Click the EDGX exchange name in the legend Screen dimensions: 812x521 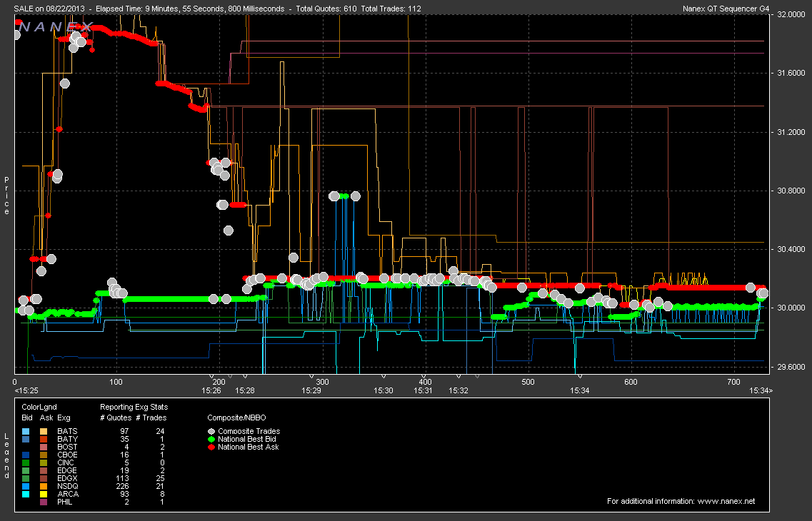67,479
